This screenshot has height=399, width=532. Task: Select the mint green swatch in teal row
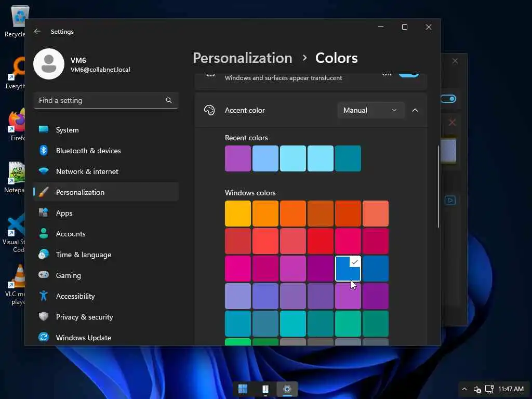coord(348,323)
